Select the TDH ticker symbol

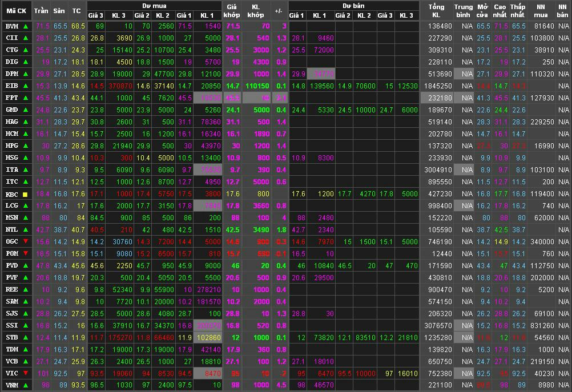12,349
